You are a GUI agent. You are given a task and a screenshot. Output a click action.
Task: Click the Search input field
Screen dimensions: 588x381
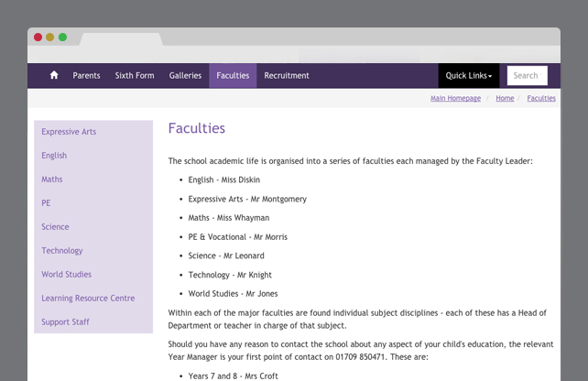(528, 76)
